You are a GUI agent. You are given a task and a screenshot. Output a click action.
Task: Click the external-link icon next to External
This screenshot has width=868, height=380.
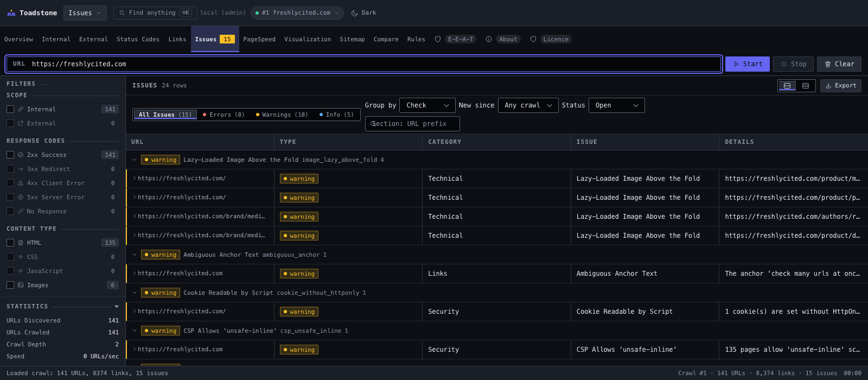pyautogui.click(x=21, y=123)
